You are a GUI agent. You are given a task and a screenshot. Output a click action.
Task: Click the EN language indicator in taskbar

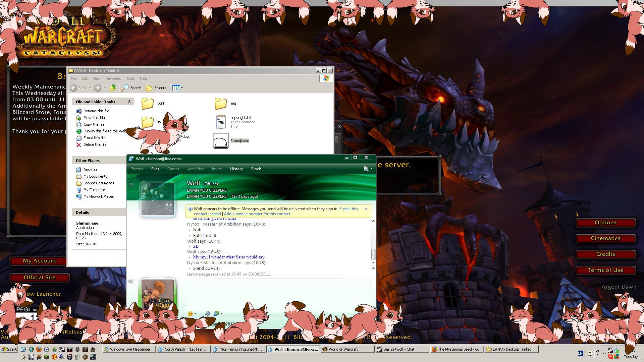click(x=580, y=353)
